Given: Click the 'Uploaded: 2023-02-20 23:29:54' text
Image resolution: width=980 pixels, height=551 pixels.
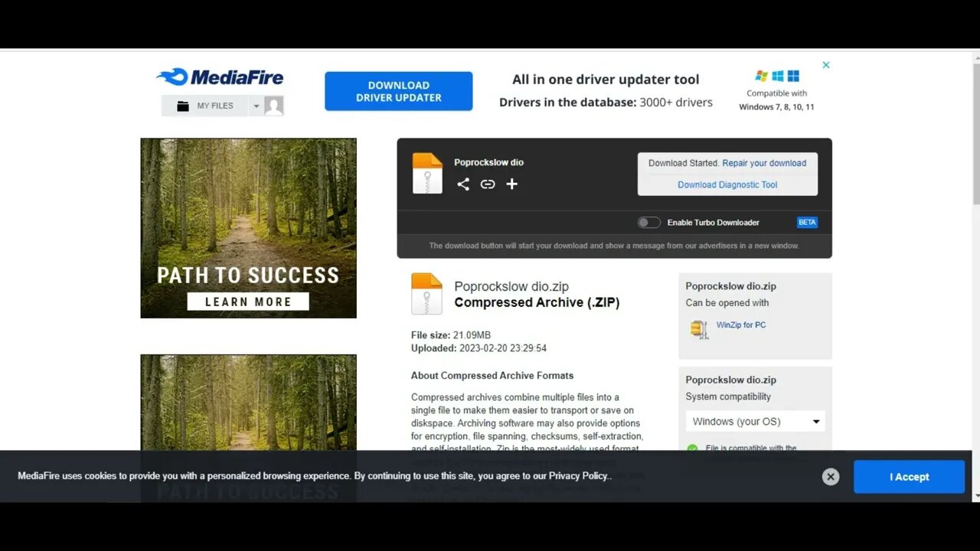Looking at the screenshot, I should [479, 348].
